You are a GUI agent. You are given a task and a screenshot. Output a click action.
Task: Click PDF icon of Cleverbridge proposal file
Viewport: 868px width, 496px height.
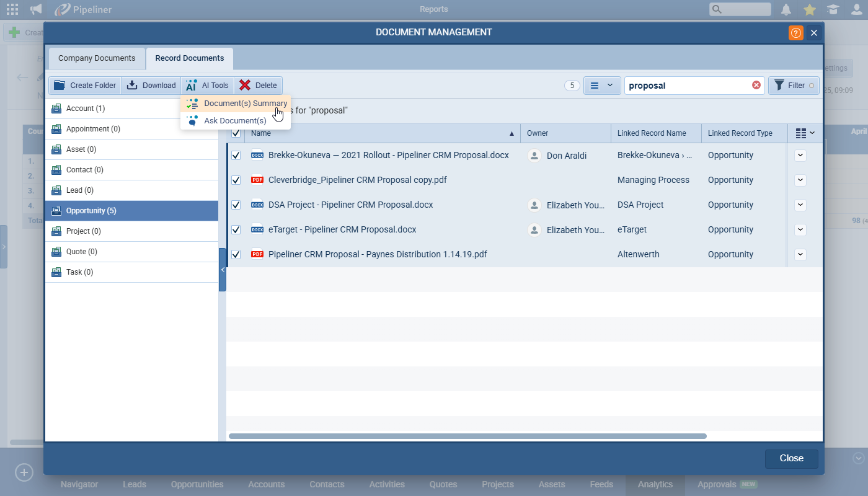(257, 180)
